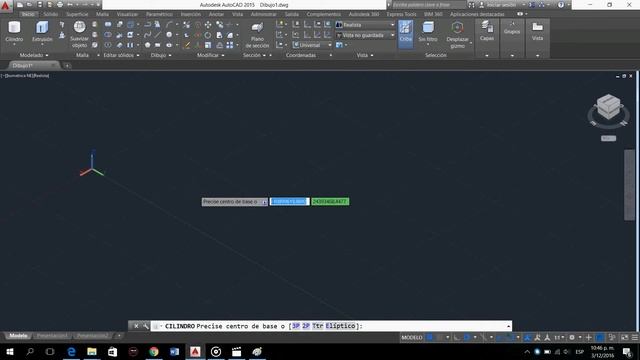The width and height of the screenshot is (640, 360).
Task: Open the Realista visual style dropdown
Action: tap(365, 25)
